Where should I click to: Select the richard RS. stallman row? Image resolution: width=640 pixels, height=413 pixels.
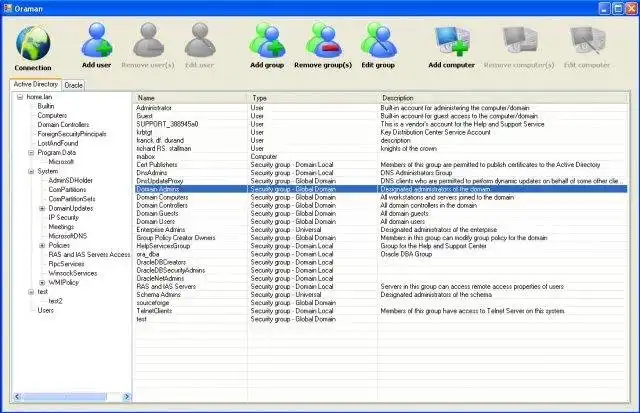[381, 149]
